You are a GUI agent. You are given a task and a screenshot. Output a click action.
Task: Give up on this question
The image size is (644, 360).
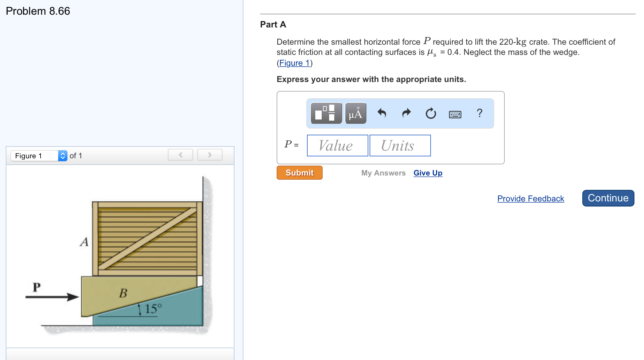pos(428,173)
